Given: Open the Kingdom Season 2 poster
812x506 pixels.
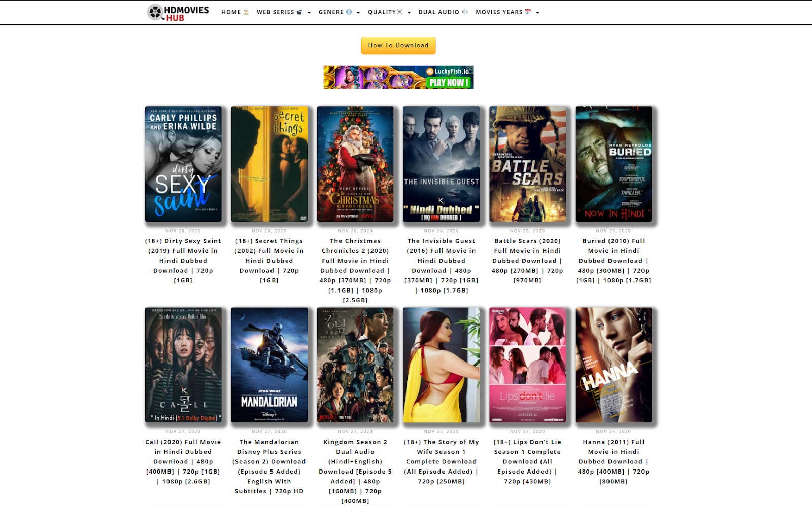Looking at the screenshot, I should [355, 365].
